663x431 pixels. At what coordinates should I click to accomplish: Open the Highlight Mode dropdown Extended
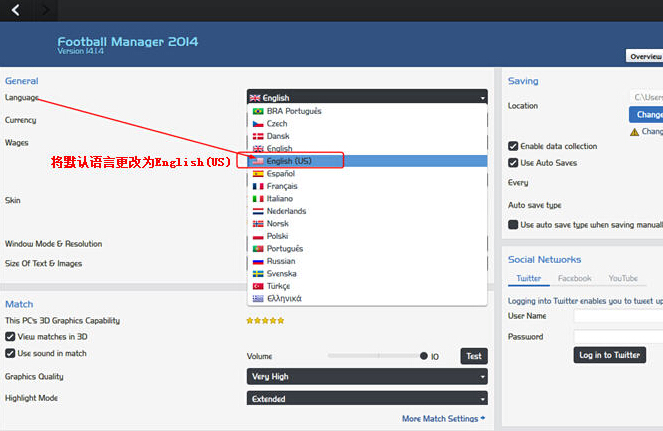click(367, 398)
